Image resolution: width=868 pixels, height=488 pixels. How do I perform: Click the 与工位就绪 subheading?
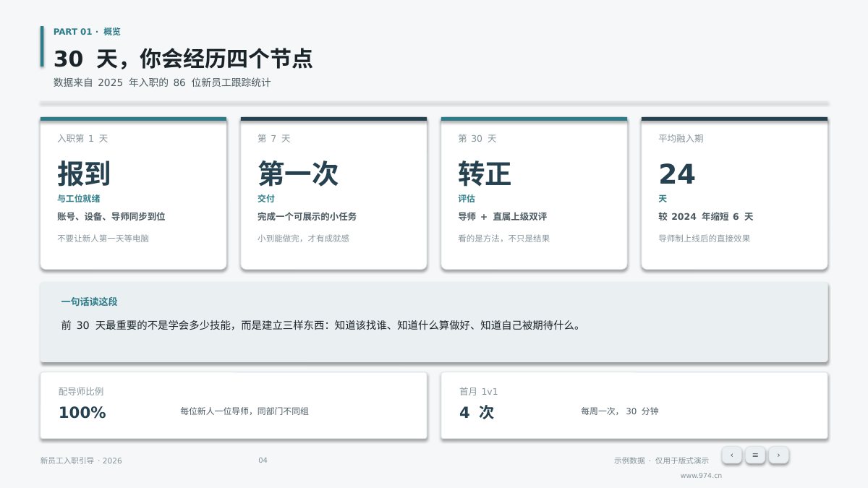click(79, 198)
